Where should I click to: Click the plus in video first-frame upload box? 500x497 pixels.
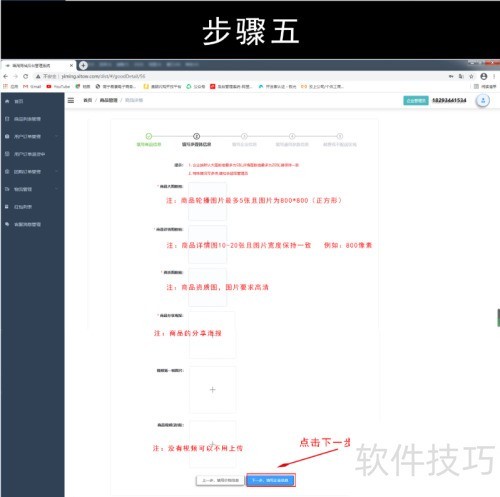pos(212,390)
